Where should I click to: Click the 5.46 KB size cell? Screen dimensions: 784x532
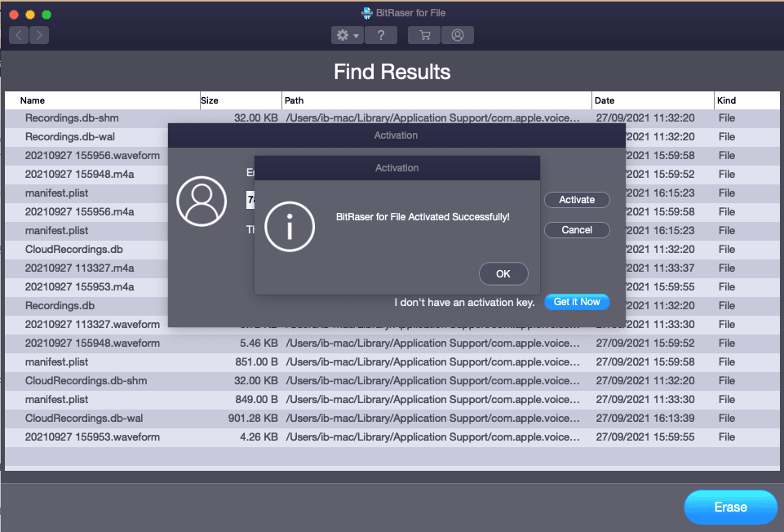tap(259, 343)
